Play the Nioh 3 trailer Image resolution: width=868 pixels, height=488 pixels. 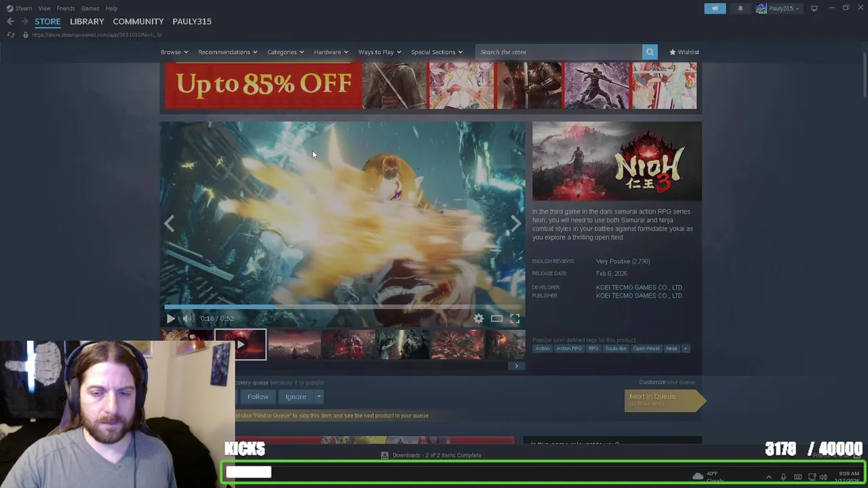point(170,319)
